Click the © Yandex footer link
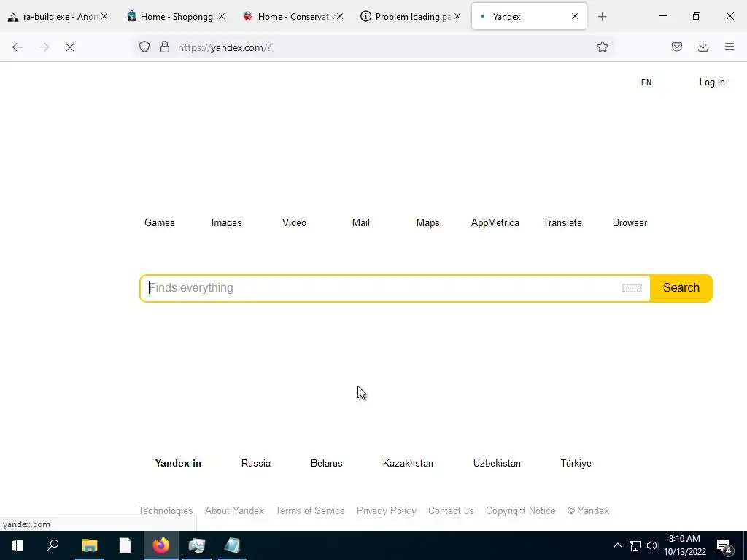Viewport: 747px width, 560px height. 588,510
